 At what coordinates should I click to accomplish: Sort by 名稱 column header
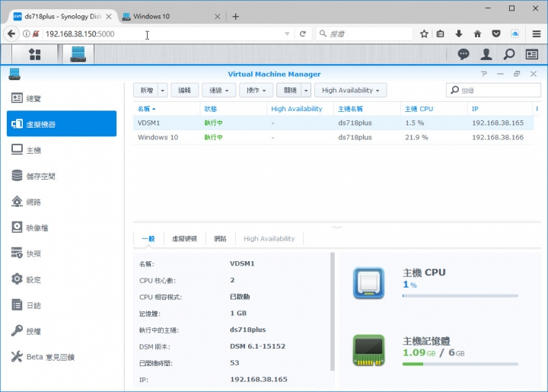coord(167,109)
